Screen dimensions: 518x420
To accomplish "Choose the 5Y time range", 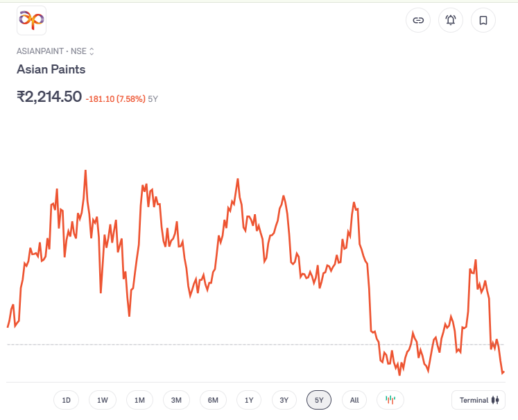I will click(319, 400).
